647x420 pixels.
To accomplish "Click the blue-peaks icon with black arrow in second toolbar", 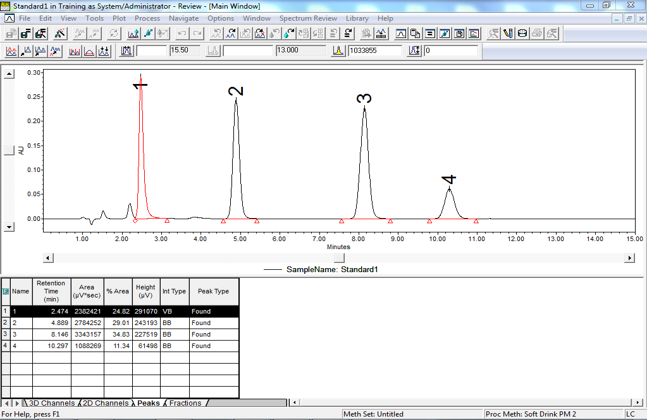I will pyautogui.click(x=26, y=52).
